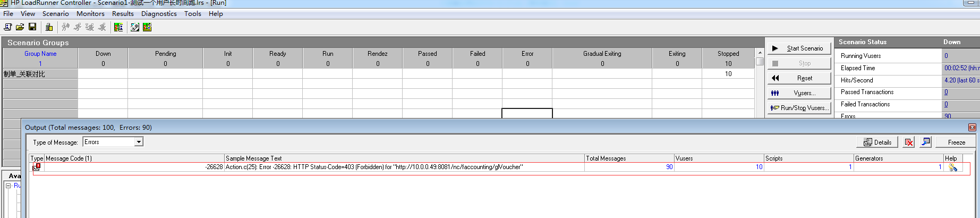Open the Diagnostics menu
The image size is (980, 218).
(x=159, y=14)
